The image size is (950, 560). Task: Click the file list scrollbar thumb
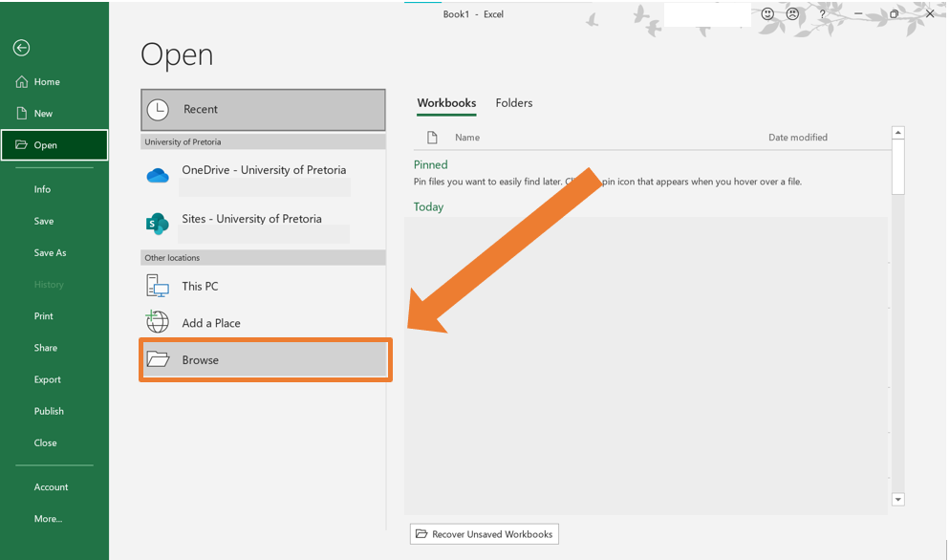[897, 167]
